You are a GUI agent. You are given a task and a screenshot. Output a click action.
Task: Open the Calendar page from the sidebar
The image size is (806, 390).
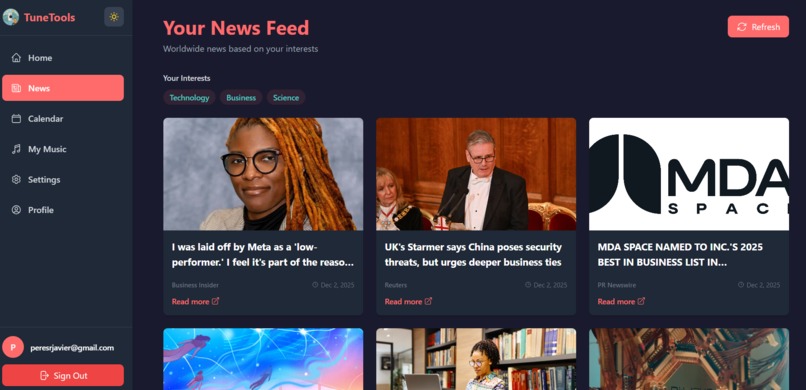point(63,119)
